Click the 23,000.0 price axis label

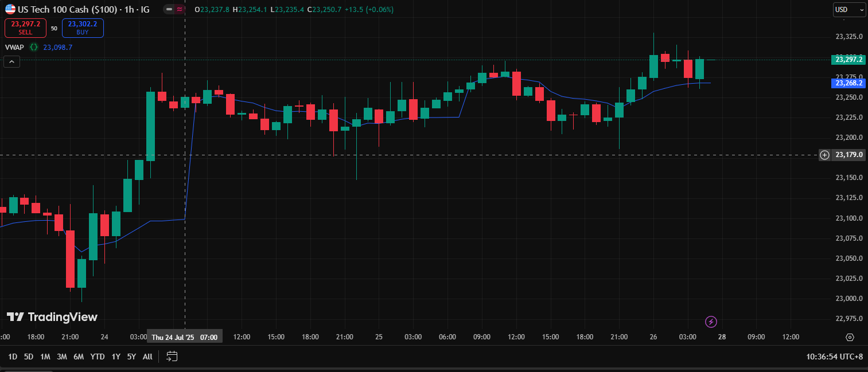click(x=850, y=299)
